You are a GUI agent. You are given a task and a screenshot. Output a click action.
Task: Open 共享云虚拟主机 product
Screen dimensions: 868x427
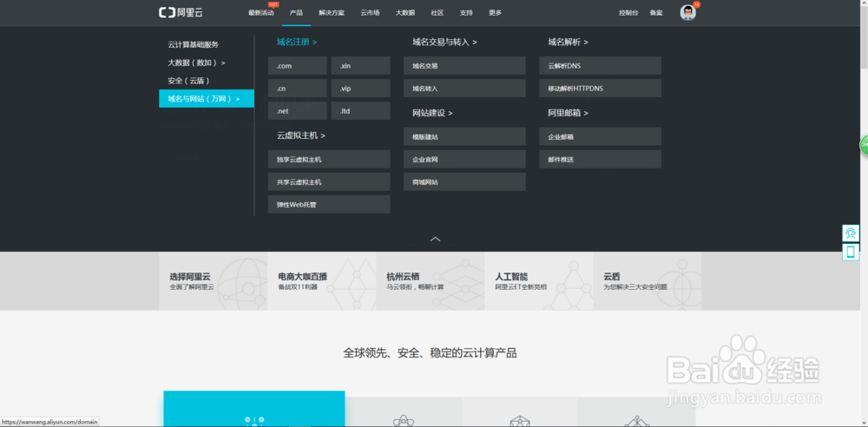(329, 181)
